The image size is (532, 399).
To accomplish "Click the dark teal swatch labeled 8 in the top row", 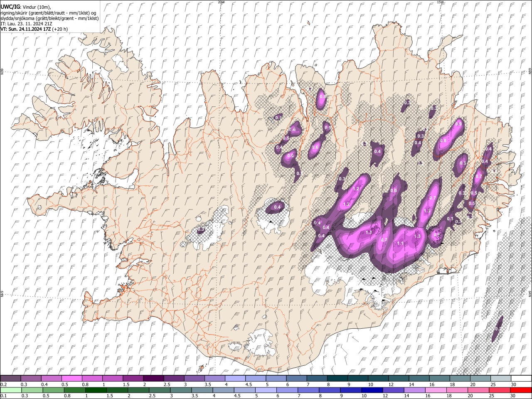I will pos(337,379).
